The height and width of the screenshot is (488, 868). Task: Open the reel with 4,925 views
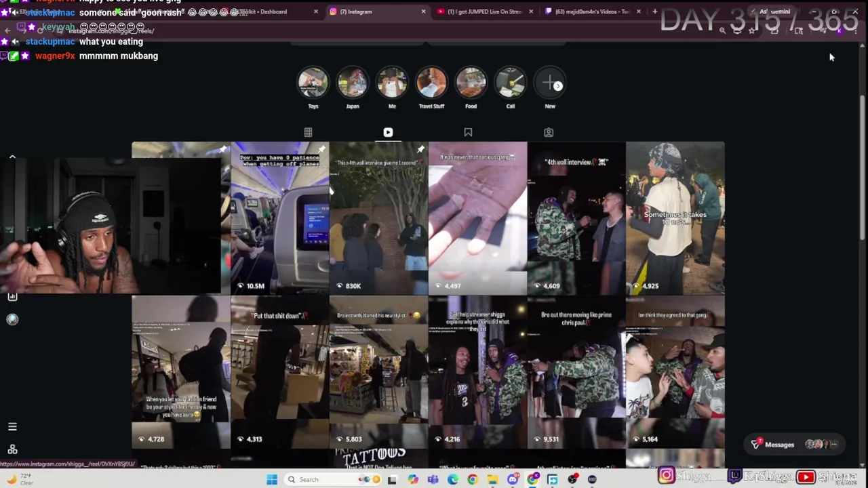[675, 218]
